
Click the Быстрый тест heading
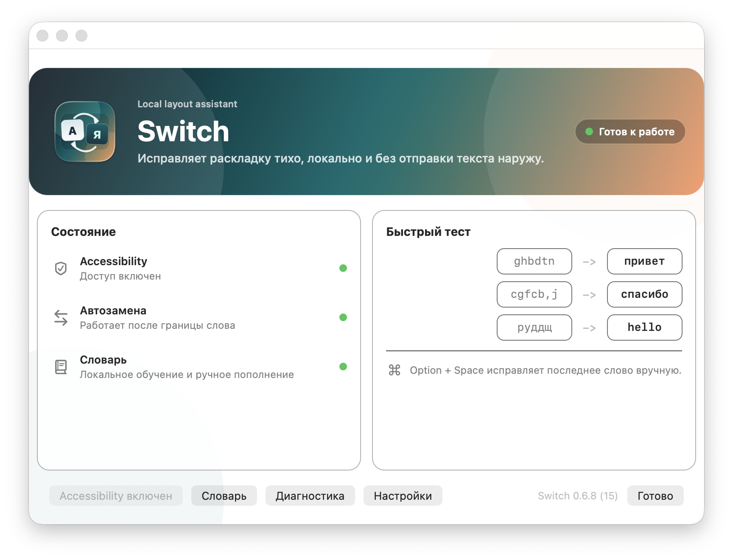point(428,232)
